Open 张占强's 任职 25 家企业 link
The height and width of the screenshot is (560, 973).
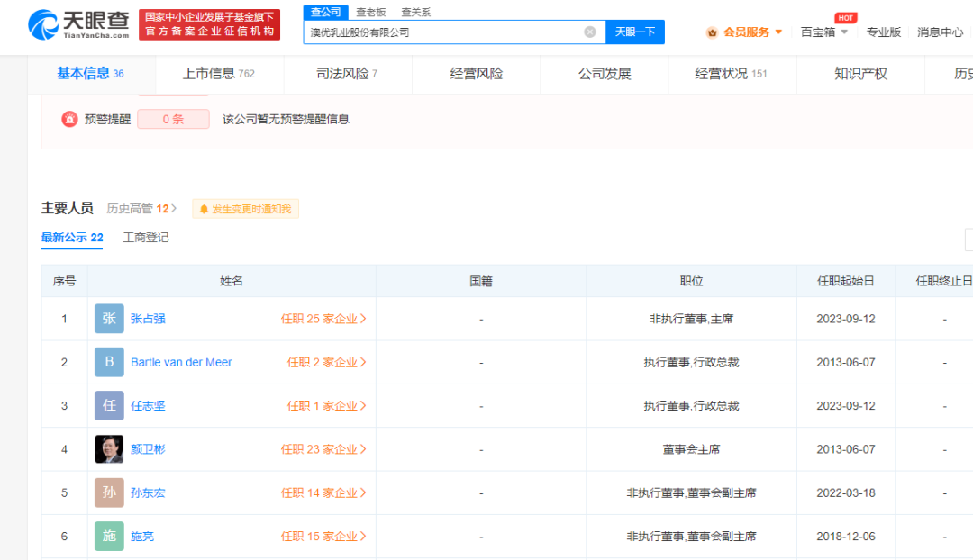tap(323, 319)
